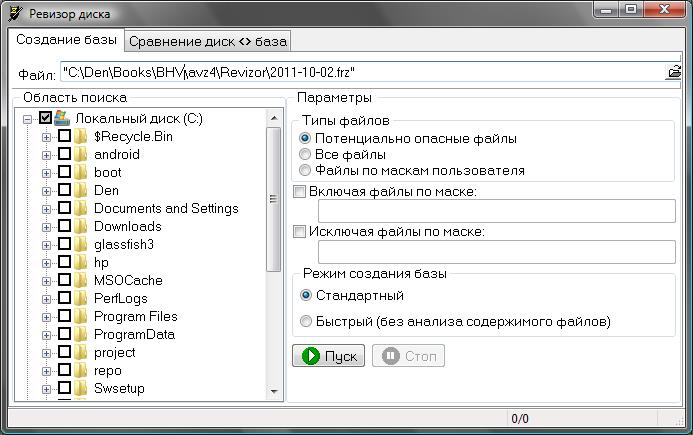Tick the checkbox for the Den folder
Image resolution: width=693 pixels, height=435 pixels.
click(64, 191)
